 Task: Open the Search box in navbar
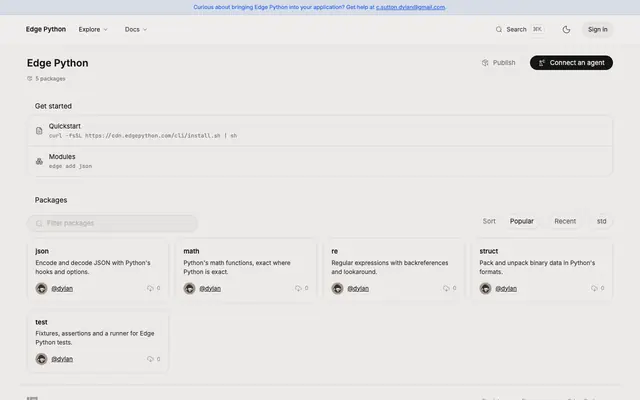point(519,29)
